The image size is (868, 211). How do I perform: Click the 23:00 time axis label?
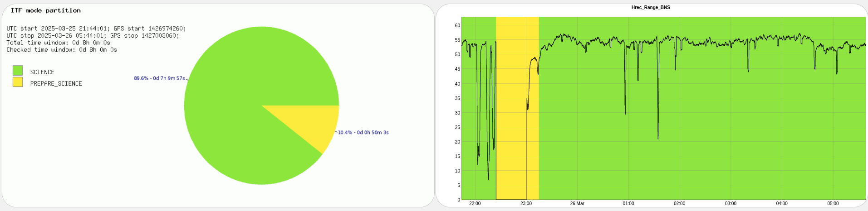click(x=526, y=204)
